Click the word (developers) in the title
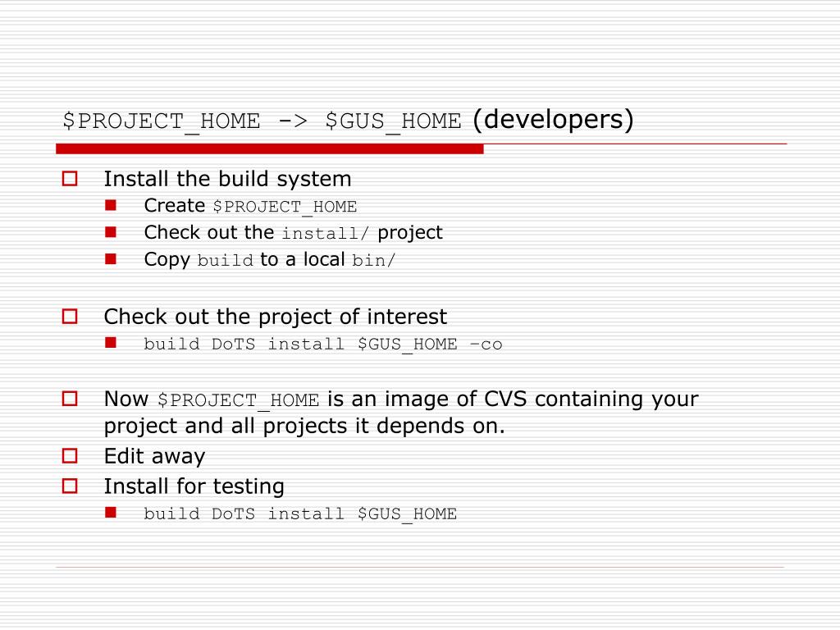Screen dimensions: 840x630 pyautogui.click(x=554, y=120)
